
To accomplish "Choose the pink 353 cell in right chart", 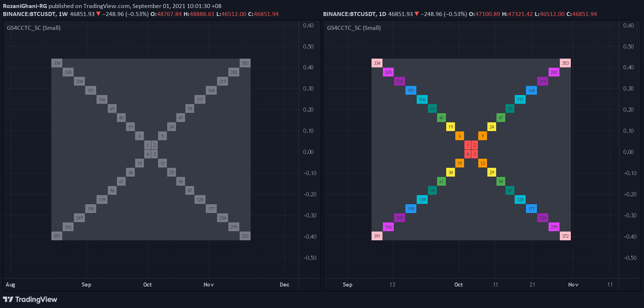I will 565,63.
